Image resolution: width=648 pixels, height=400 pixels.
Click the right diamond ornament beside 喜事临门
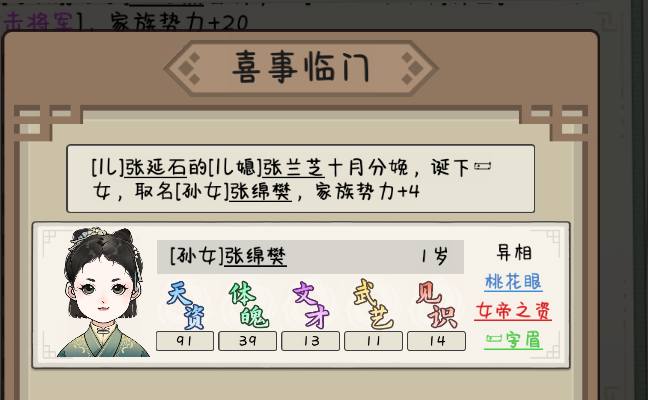pyautogui.click(x=412, y=68)
